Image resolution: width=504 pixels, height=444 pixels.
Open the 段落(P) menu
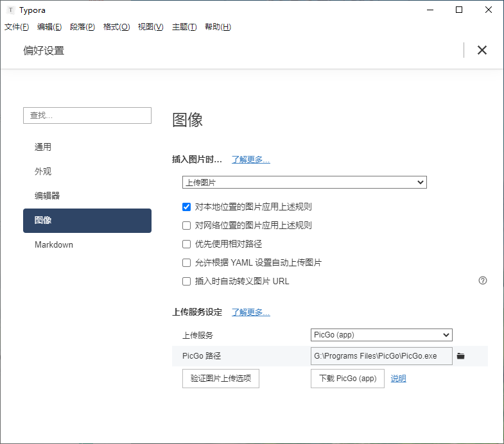point(82,27)
